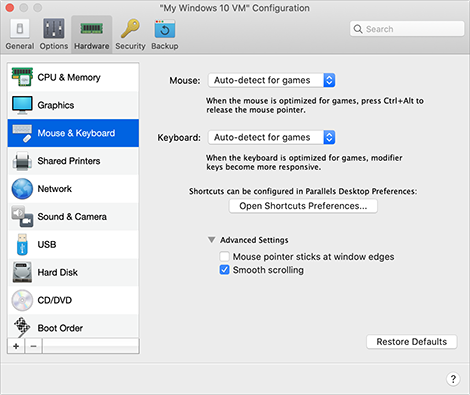Remove a device with the minus button
This screenshot has height=395, width=470.
click(33, 346)
